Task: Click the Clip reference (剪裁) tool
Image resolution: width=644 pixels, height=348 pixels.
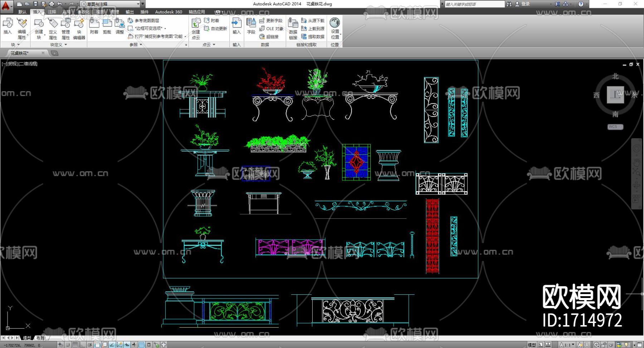Action: pos(107,26)
